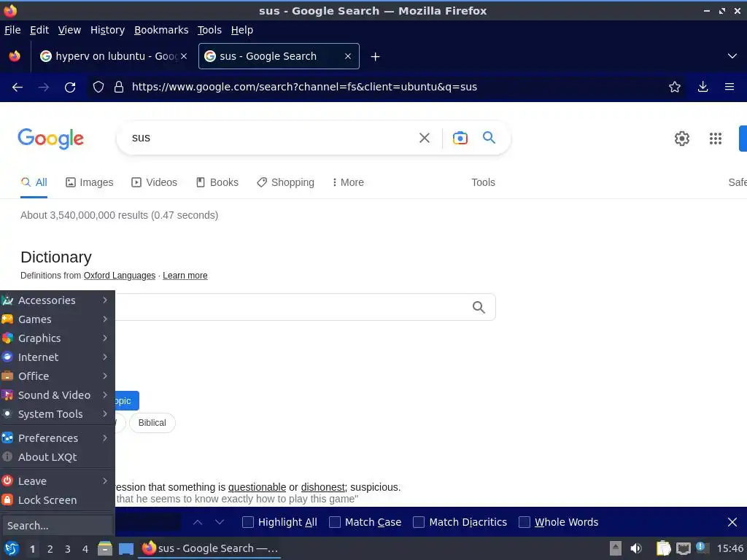Switch to virtual desktop 3

(x=68, y=549)
